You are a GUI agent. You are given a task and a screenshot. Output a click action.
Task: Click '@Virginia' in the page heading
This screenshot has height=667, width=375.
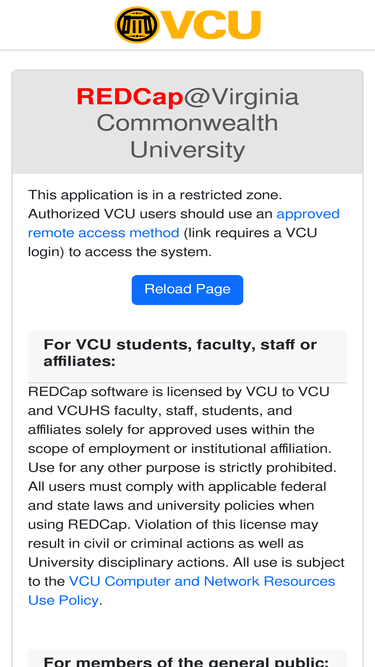pyautogui.click(x=241, y=98)
